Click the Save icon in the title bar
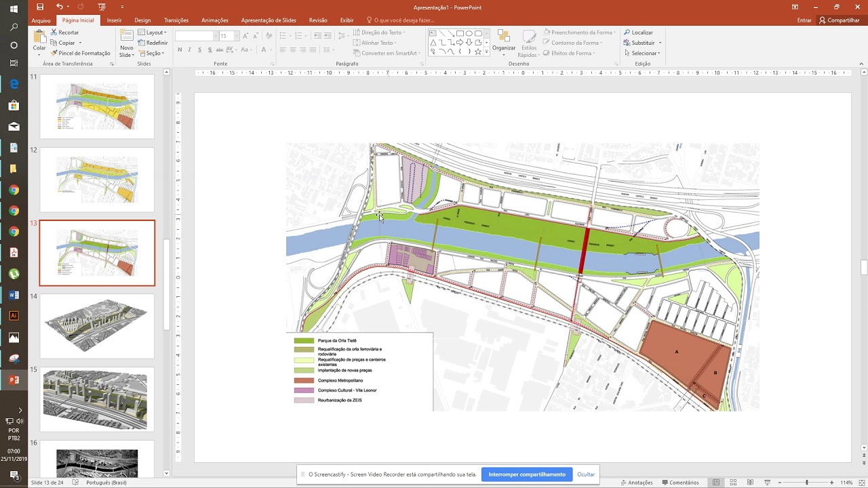The height and width of the screenshot is (488, 868). pyautogui.click(x=40, y=7)
